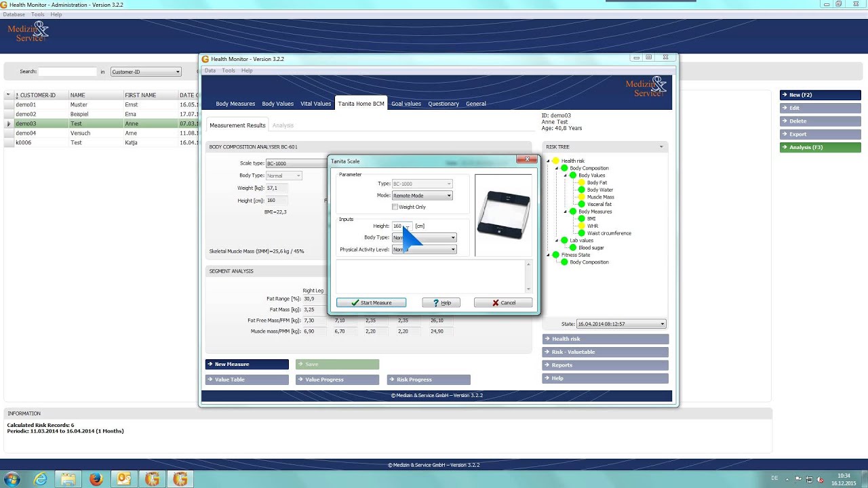Open the Mode dropdown showing Remote Mode
868x488 pixels.
(x=449, y=196)
